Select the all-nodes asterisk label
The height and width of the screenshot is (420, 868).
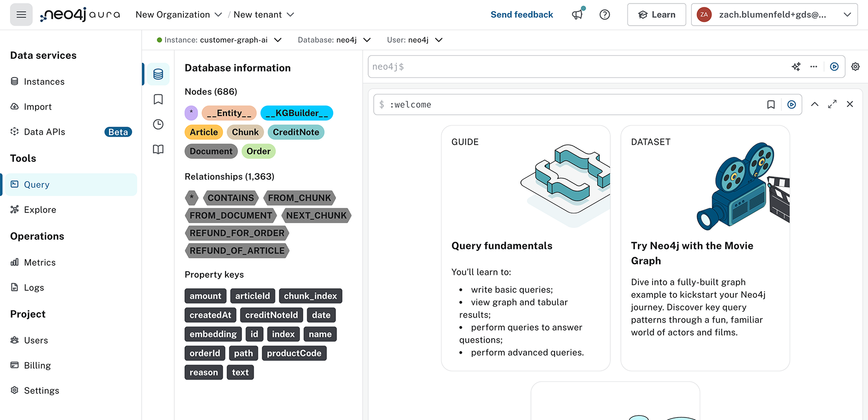(191, 113)
